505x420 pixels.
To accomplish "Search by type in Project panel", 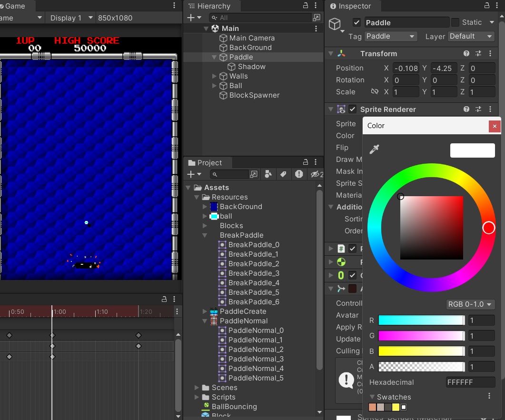I will [x=268, y=174].
